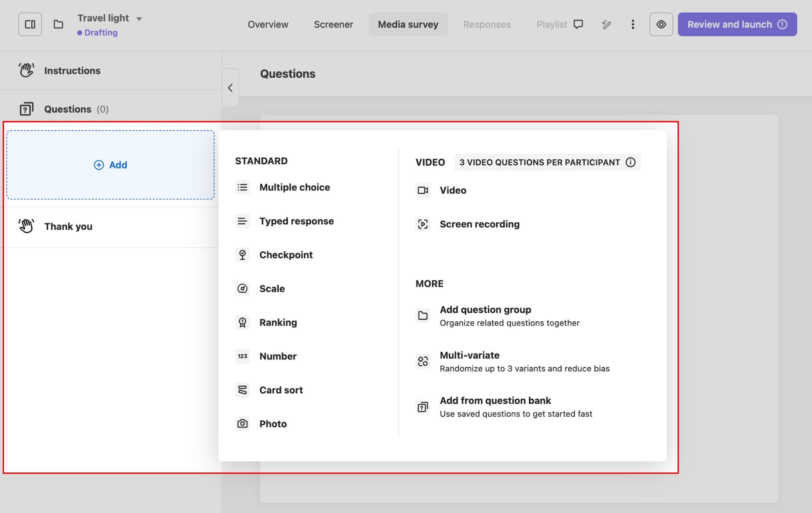This screenshot has width=812, height=513.
Task: Collapse the left panel with chevron
Action: [230, 88]
